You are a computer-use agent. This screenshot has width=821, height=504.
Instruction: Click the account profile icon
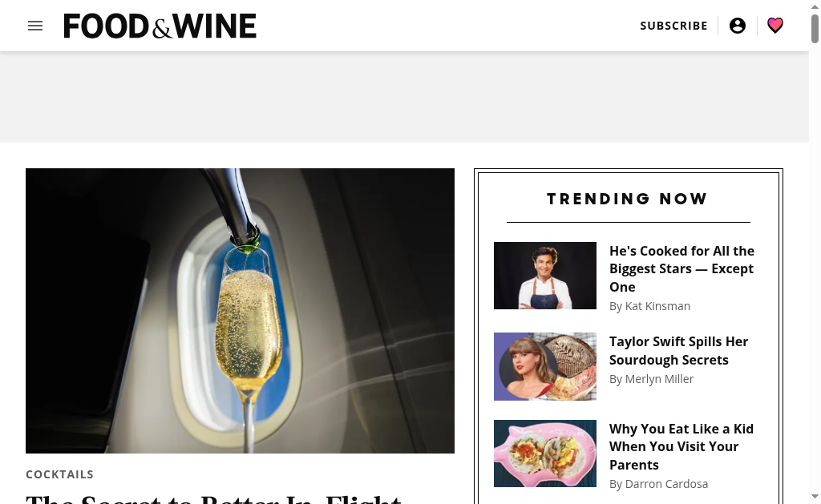pyautogui.click(x=738, y=26)
